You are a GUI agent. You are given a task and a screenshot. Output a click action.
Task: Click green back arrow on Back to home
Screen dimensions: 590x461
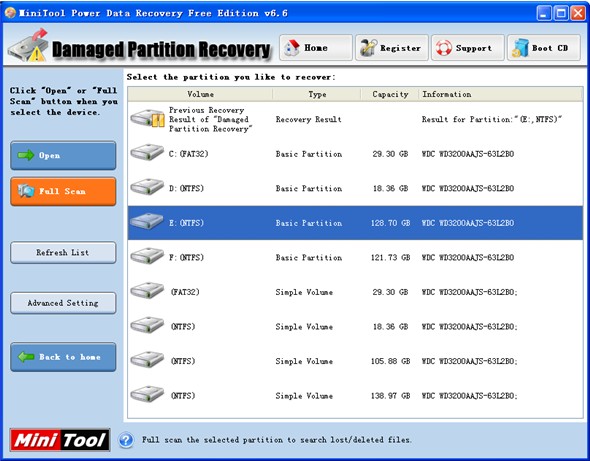coord(26,357)
